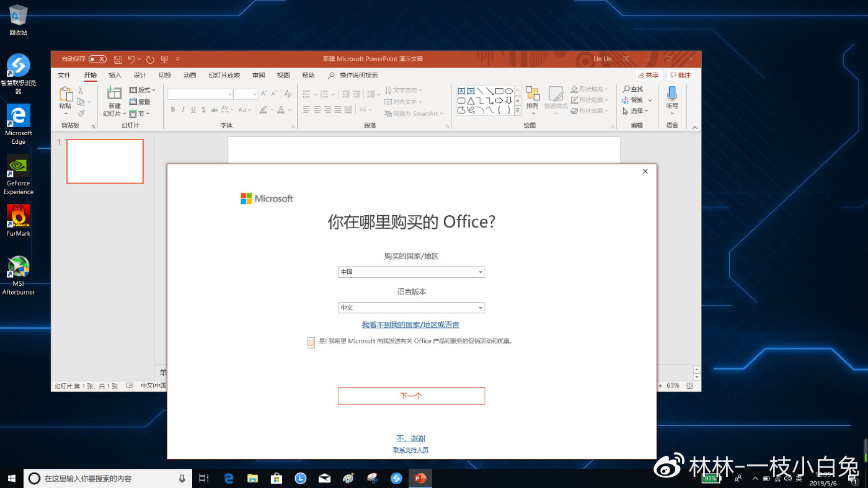The width and height of the screenshot is (868, 488).
Task: Switch to the Transitions (切换) tab
Action: 165,75
